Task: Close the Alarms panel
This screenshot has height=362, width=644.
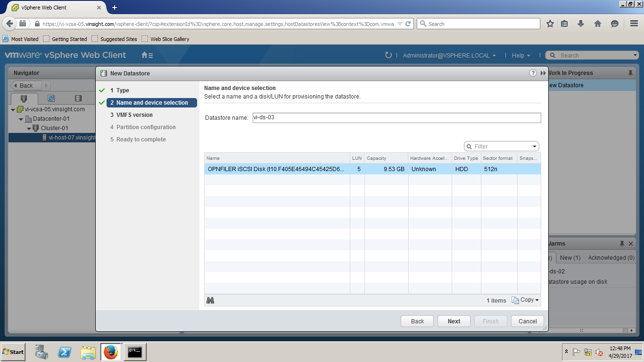Action: 631,244
